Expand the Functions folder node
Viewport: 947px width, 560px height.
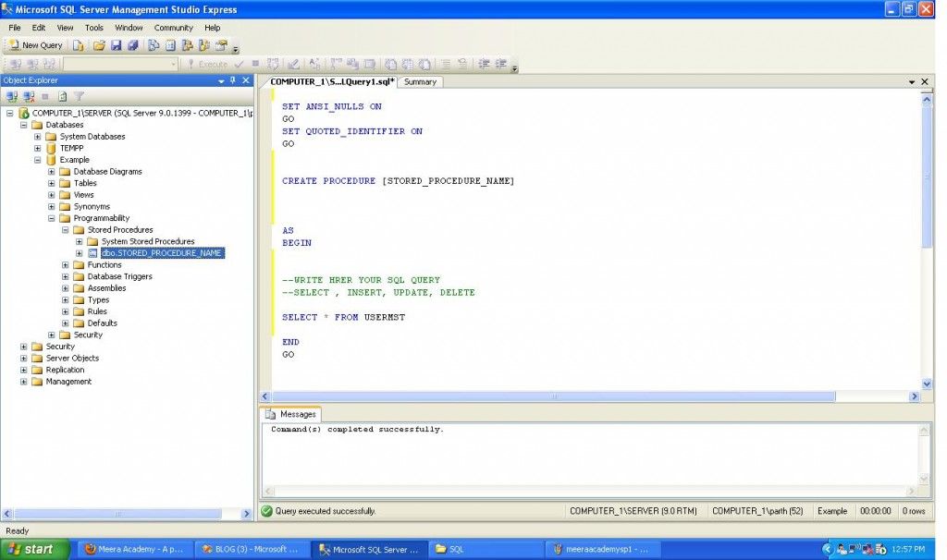(x=66, y=265)
